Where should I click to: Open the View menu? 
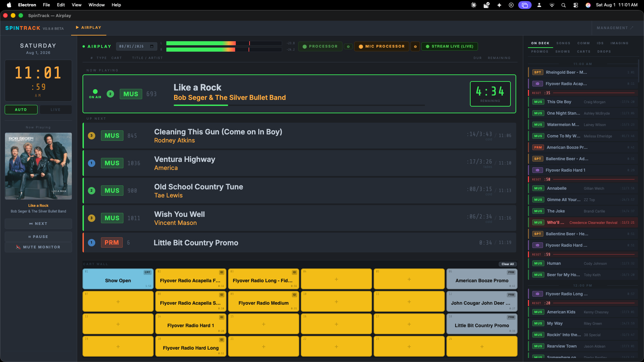click(76, 5)
